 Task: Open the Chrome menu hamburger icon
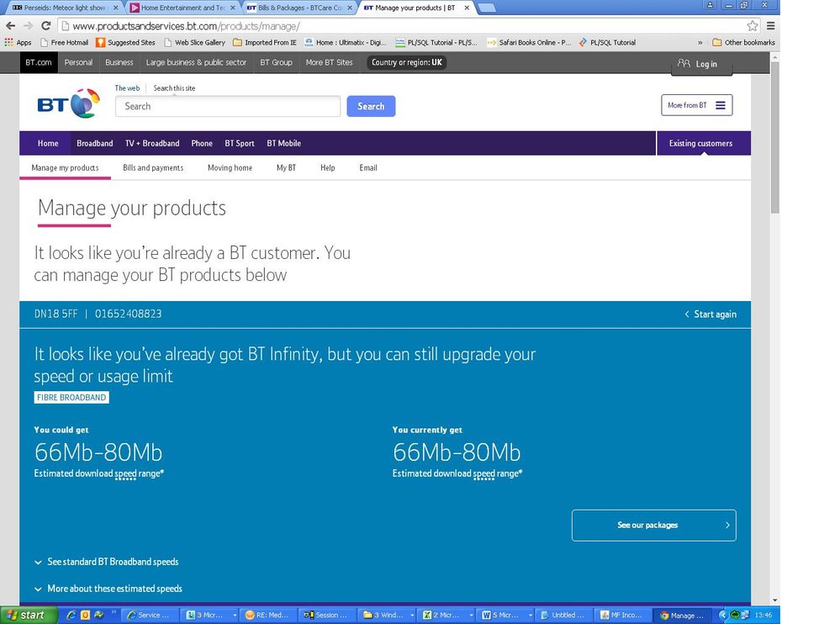[x=770, y=26]
